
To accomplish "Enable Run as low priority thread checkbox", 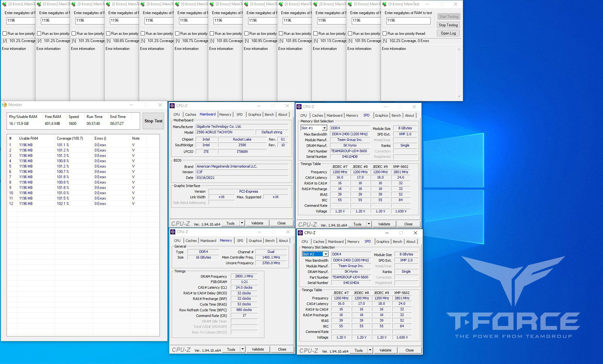I will coord(384,34).
